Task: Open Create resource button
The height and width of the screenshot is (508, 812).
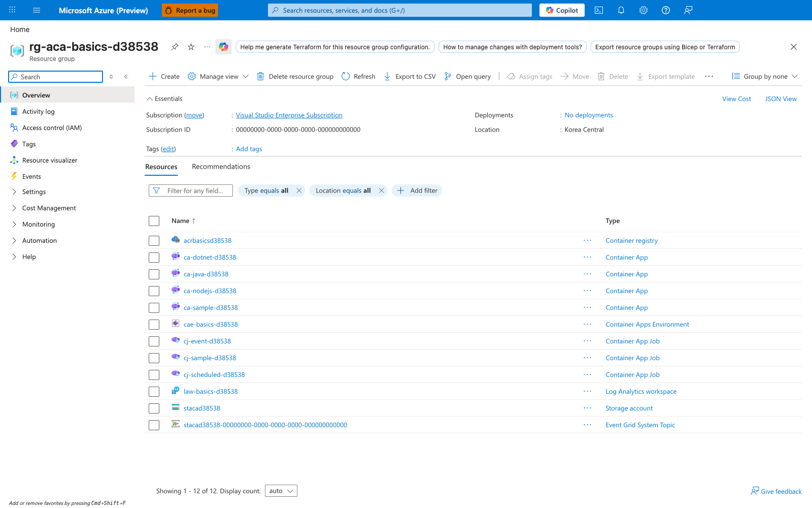Action: point(164,76)
